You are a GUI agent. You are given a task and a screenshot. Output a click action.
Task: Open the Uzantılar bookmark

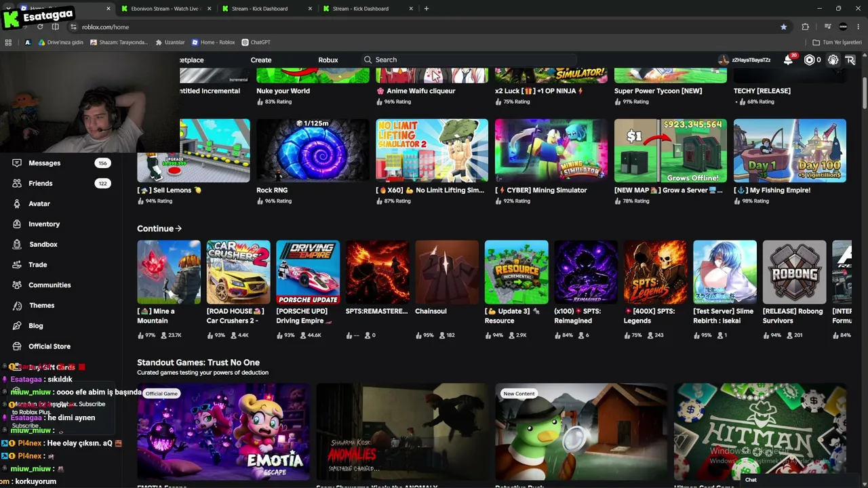pyautogui.click(x=170, y=42)
